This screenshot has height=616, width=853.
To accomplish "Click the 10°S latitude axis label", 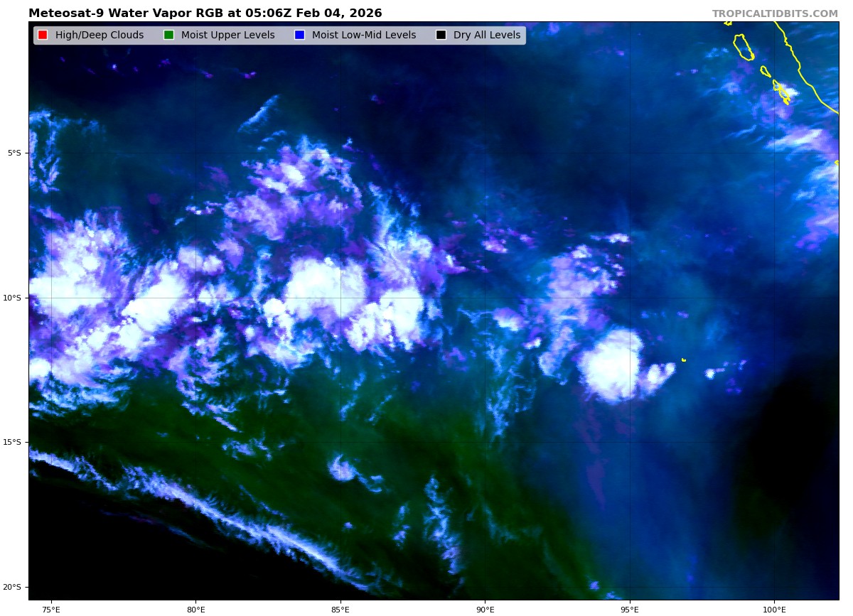I will click(12, 298).
